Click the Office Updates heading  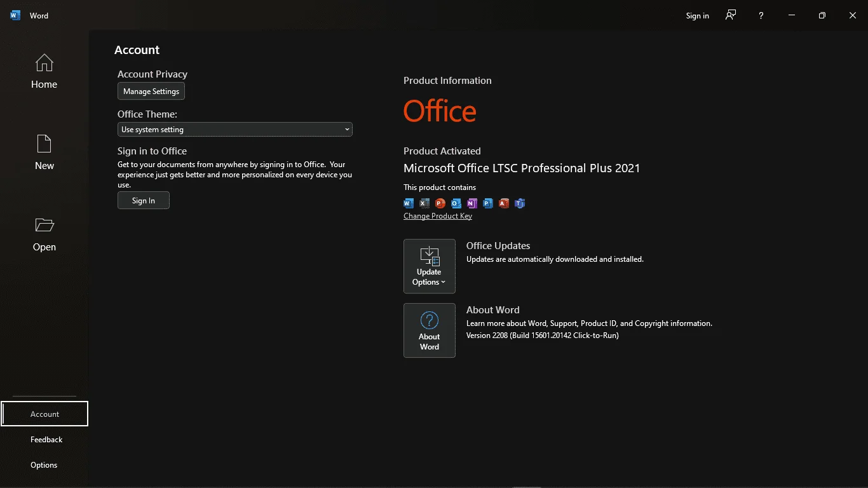[498, 246]
